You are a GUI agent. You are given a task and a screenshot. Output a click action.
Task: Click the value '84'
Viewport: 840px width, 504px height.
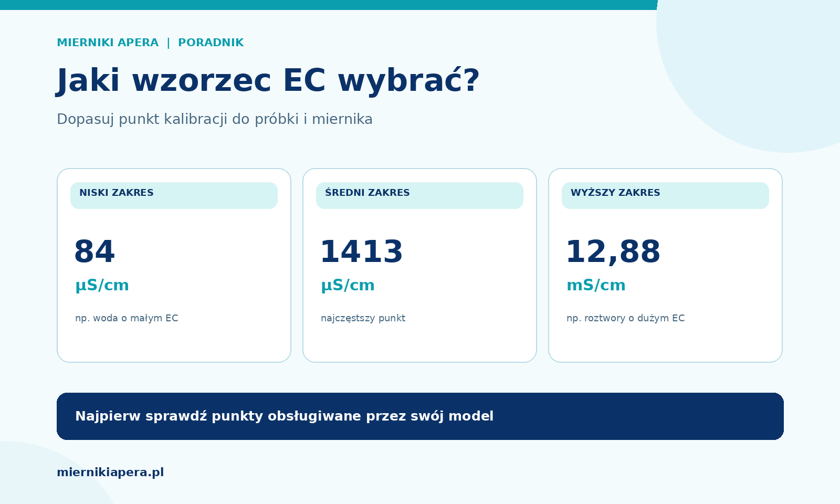[94, 252]
